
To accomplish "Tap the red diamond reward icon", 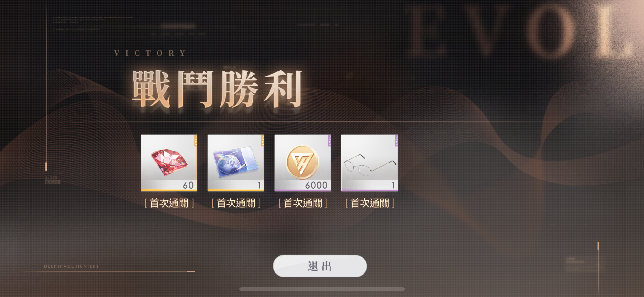I will coord(169,163).
